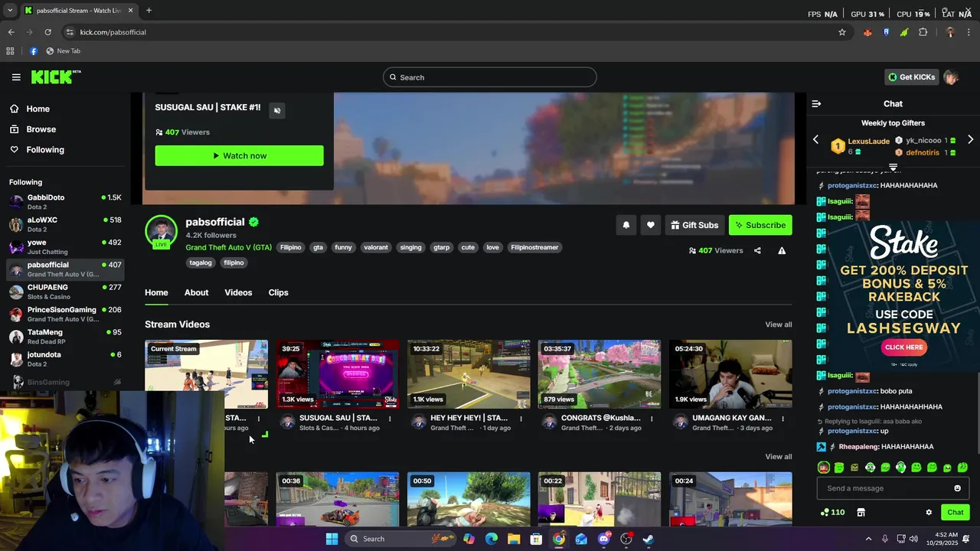The image size is (980, 551).
Task: Bookmark page with star icon
Action: click(842, 32)
